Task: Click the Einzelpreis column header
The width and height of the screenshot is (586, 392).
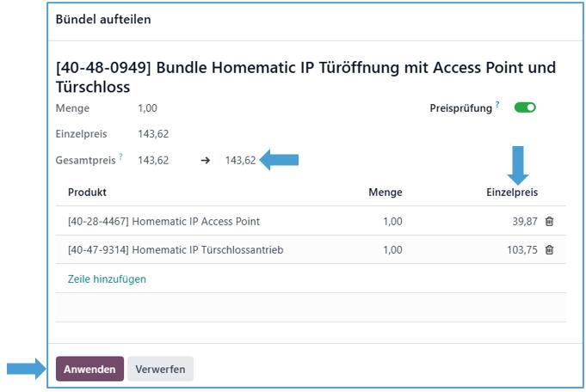Action: tap(512, 193)
